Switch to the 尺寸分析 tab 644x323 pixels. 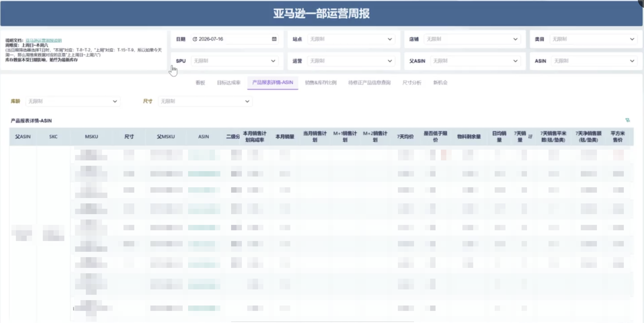[412, 83]
